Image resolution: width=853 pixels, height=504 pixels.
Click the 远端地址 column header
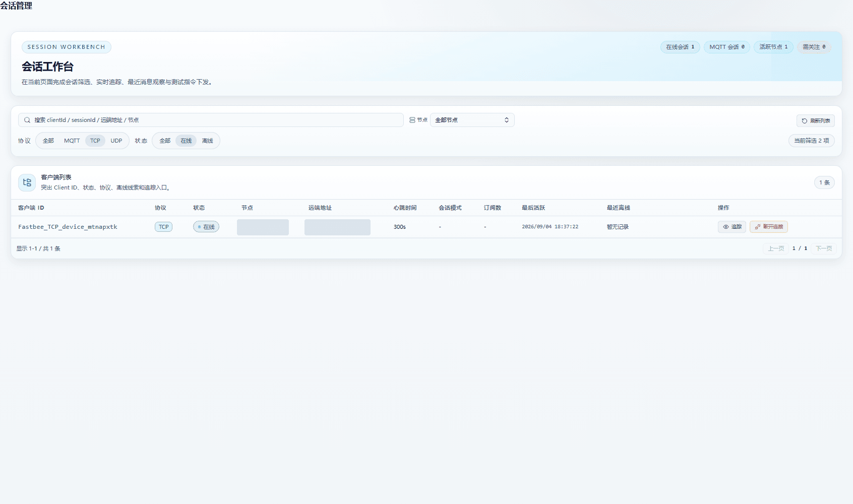point(320,208)
